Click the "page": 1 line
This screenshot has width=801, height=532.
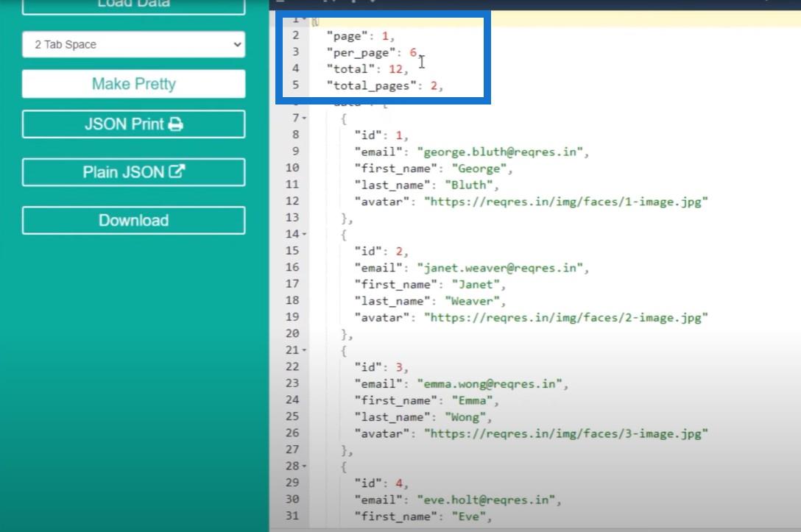361,36
